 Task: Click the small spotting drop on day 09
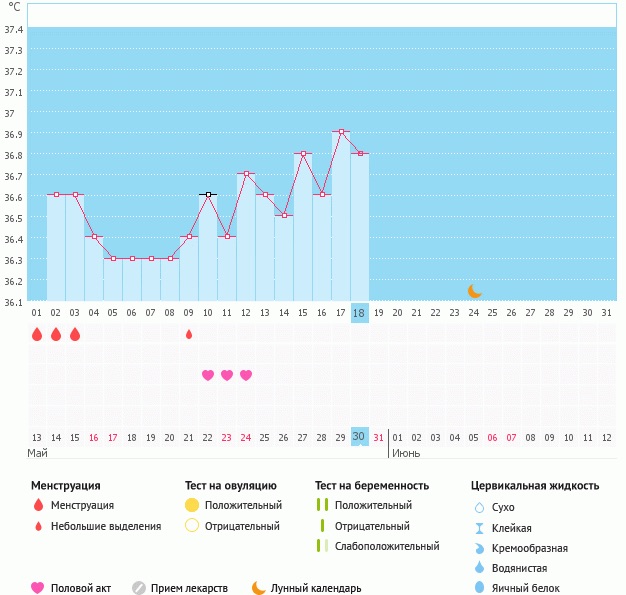point(189,334)
